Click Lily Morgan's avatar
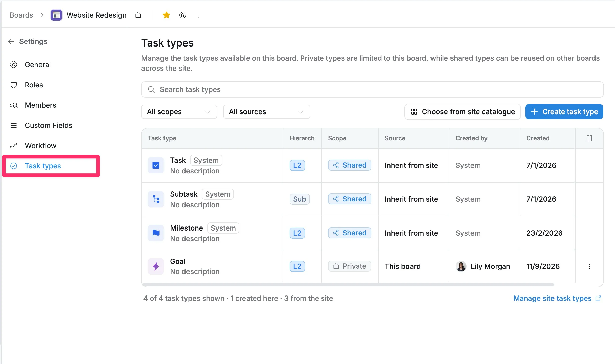615x364 pixels. [461, 266]
